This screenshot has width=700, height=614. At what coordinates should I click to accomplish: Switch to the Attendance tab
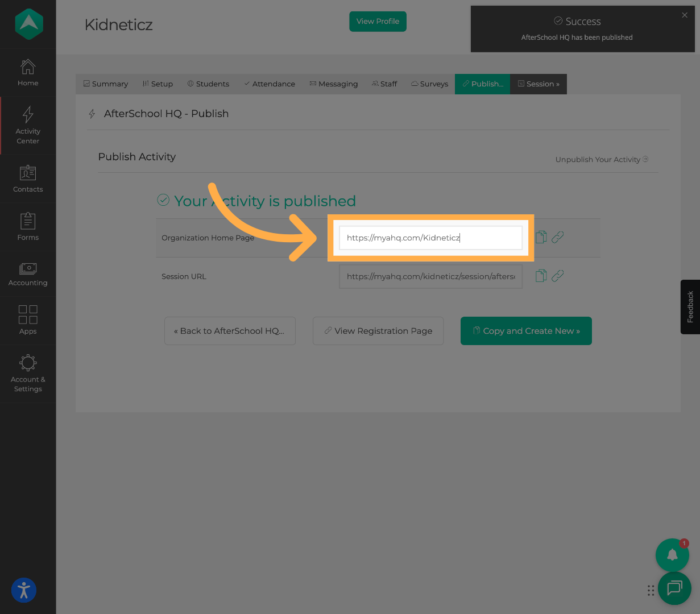click(x=270, y=84)
